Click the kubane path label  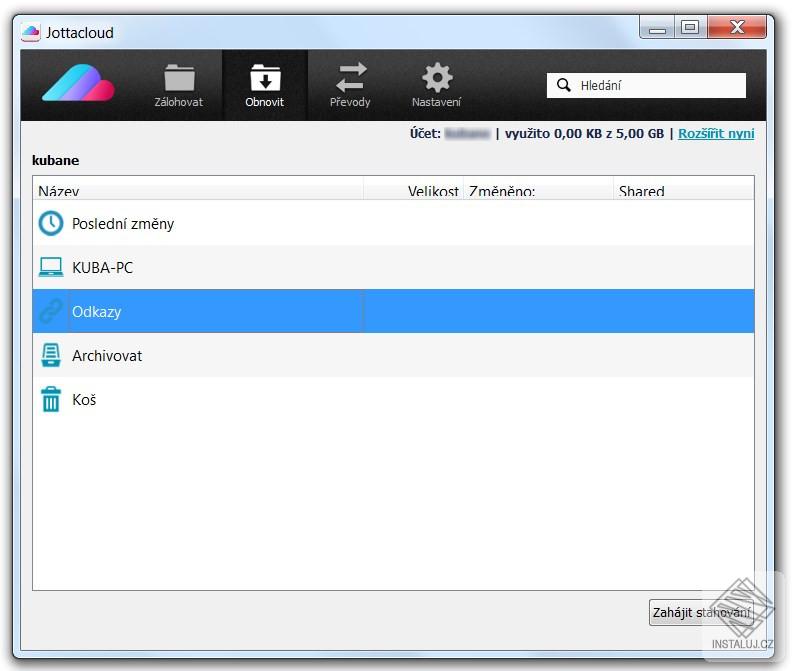(x=56, y=160)
